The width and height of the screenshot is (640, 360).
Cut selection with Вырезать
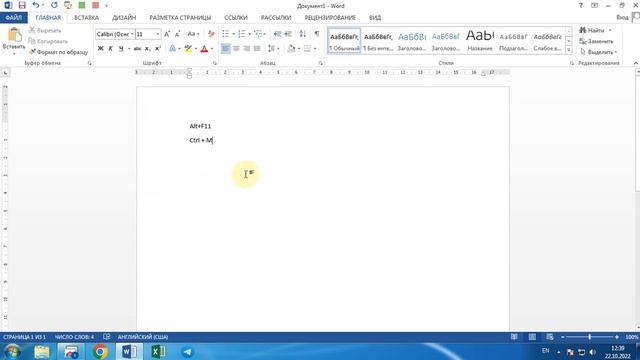(45, 31)
